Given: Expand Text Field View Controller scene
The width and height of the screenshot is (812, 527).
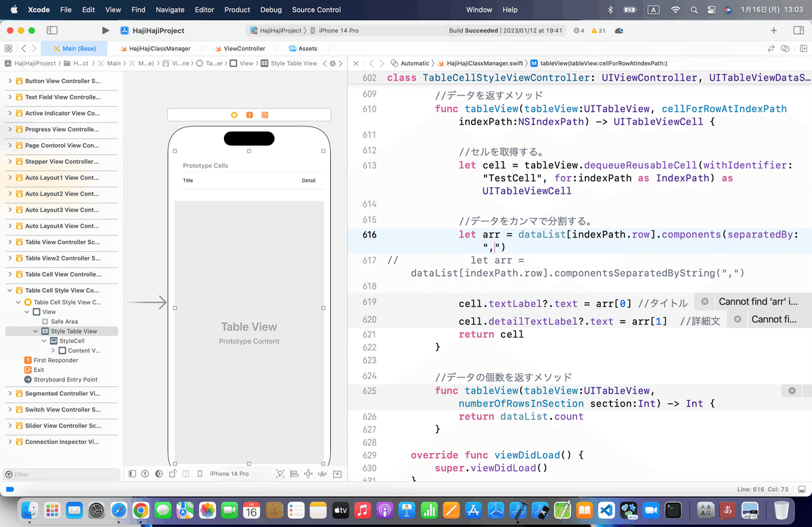Looking at the screenshot, I should pyautogui.click(x=9, y=97).
